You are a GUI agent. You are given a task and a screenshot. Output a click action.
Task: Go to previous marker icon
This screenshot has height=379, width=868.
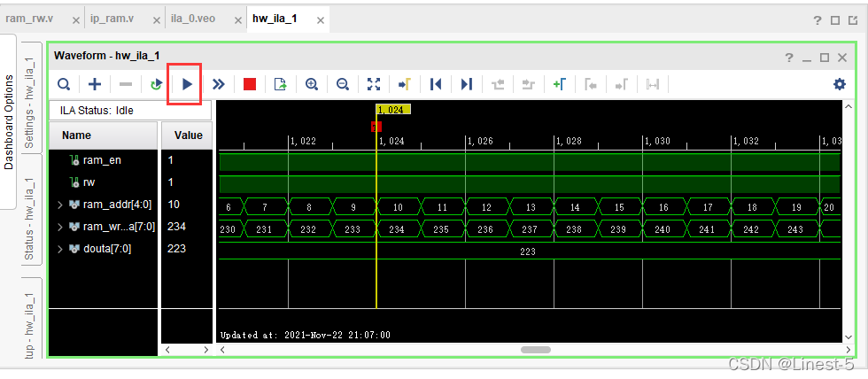coord(591,84)
